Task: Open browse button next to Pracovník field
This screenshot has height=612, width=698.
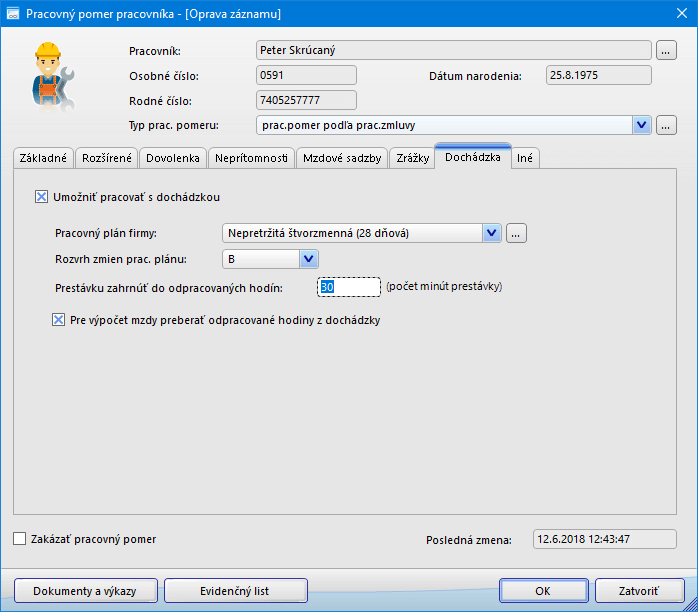Action: pos(667,49)
